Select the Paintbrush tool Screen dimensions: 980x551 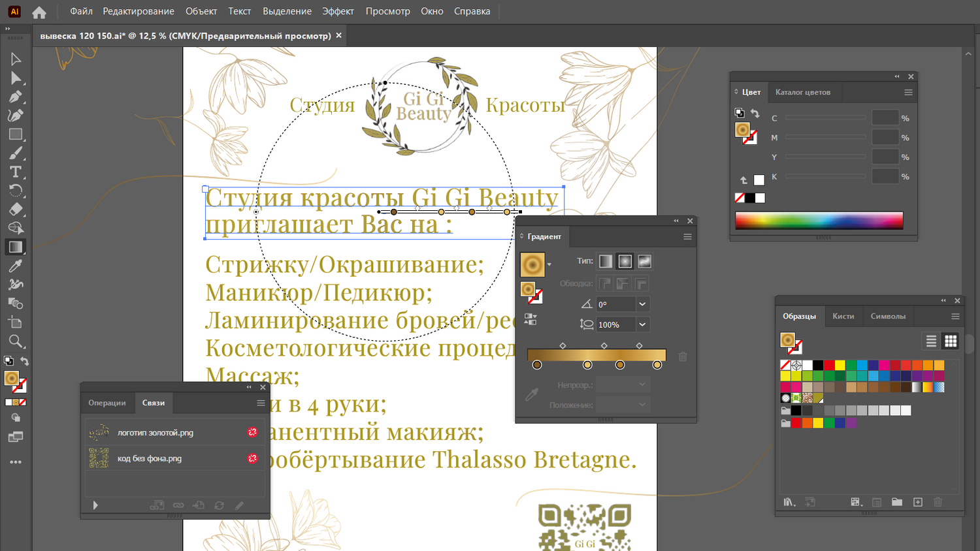[16, 153]
